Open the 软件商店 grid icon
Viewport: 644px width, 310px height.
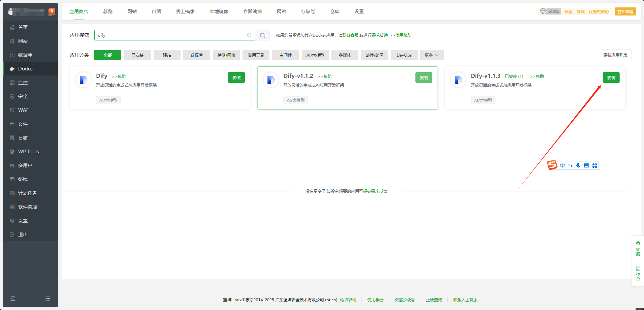pos(12,207)
